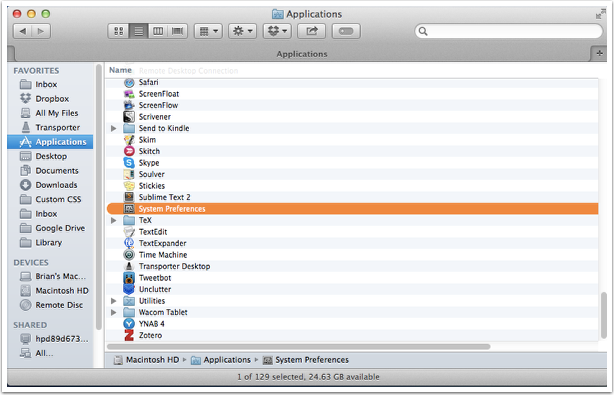The image size is (614, 395).
Task: Click the Edit Tags toolbar button
Action: [x=346, y=31]
